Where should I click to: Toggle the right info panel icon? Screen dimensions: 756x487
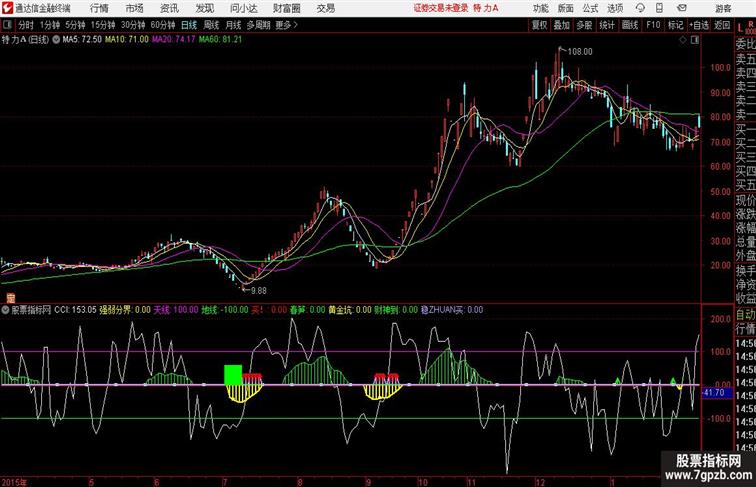(695, 40)
